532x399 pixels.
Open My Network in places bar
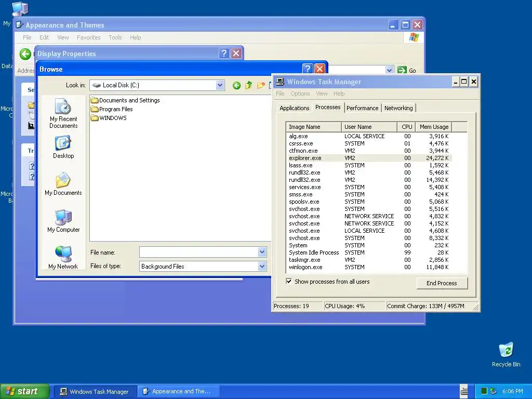click(x=63, y=258)
